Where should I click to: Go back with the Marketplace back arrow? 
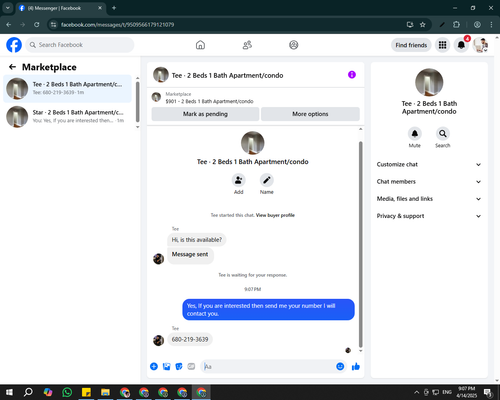pyautogui.click(x=12, y=67)
